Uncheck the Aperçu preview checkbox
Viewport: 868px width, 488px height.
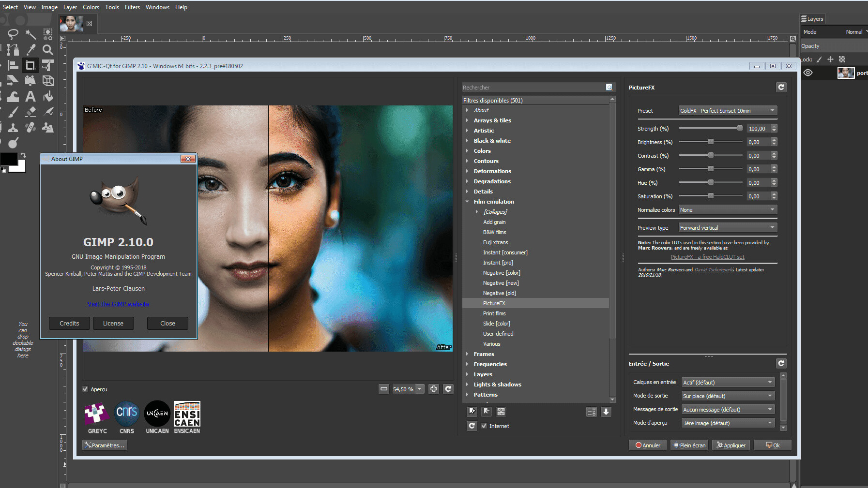pyautogui.click(x=86, y=389)
